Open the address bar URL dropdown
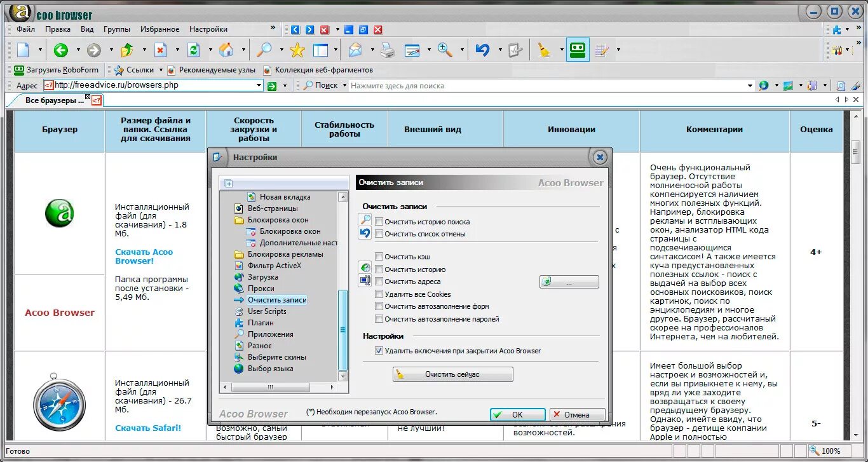The image size is (868, 462). tap(259, 85)
